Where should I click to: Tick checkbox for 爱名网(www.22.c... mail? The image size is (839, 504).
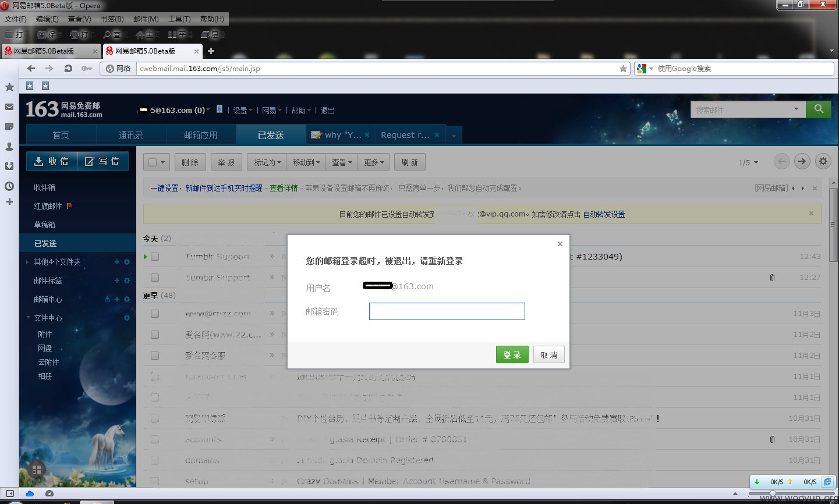(x=155, y=335)
